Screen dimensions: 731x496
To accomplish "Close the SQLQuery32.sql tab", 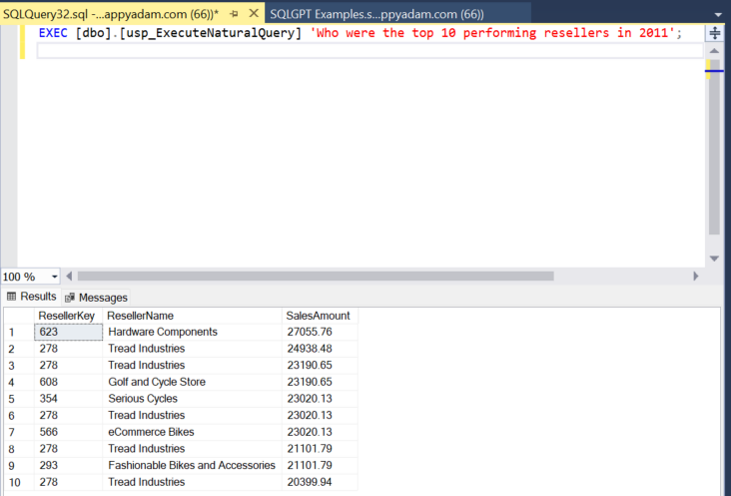I will [254, 14].
